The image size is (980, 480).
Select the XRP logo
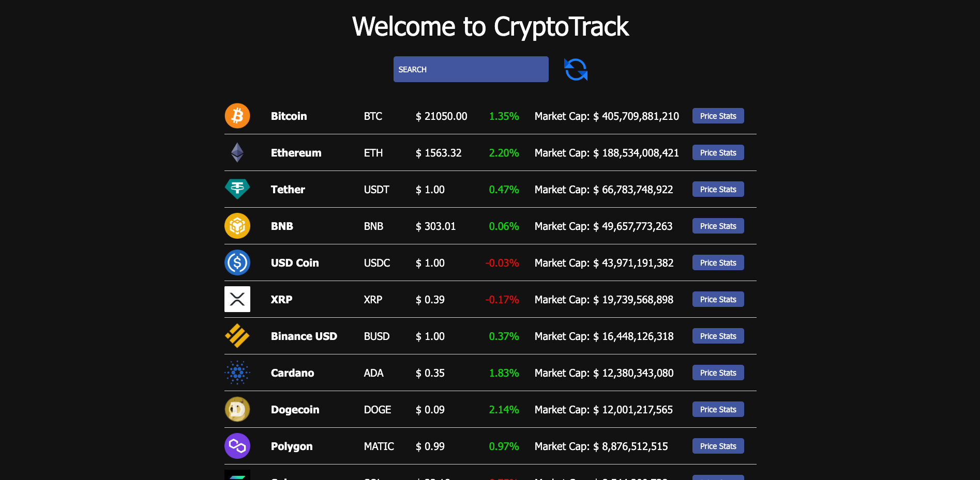point(237,299)
